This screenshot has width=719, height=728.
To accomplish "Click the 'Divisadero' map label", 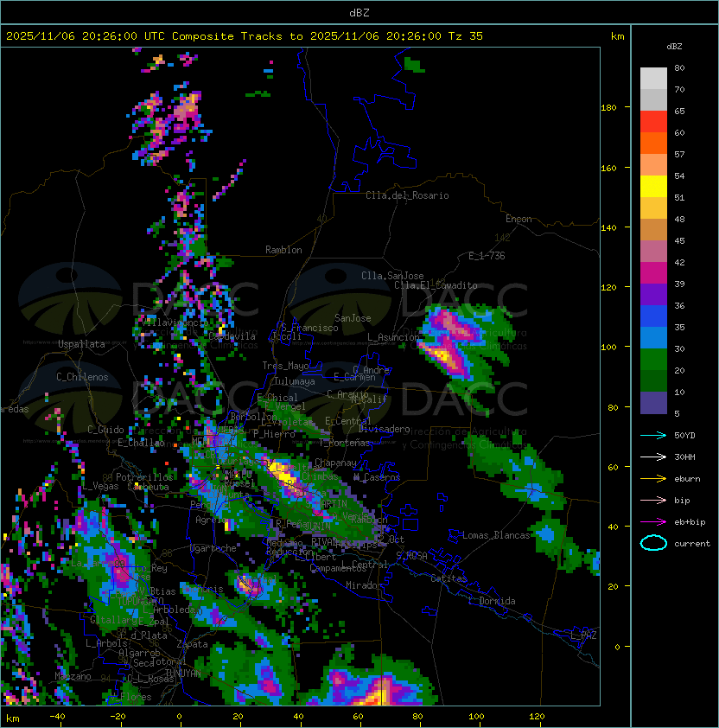I will [x=385, y=429].
